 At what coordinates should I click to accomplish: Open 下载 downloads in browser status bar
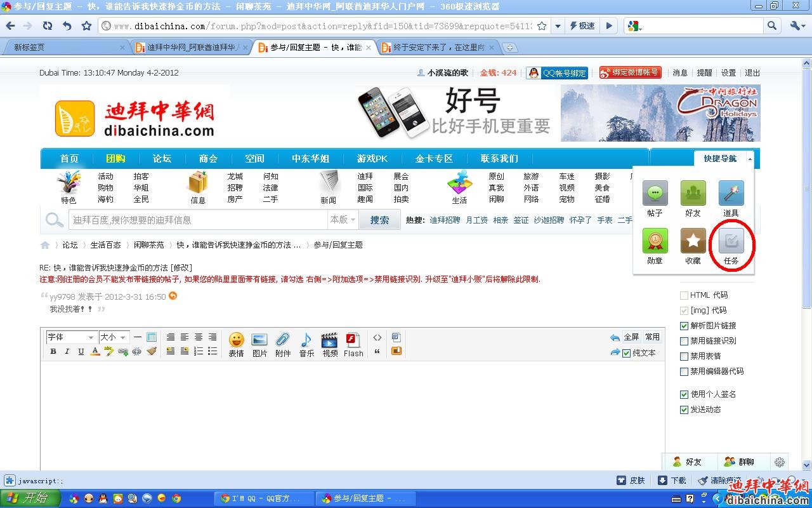[x=672, y=481]
